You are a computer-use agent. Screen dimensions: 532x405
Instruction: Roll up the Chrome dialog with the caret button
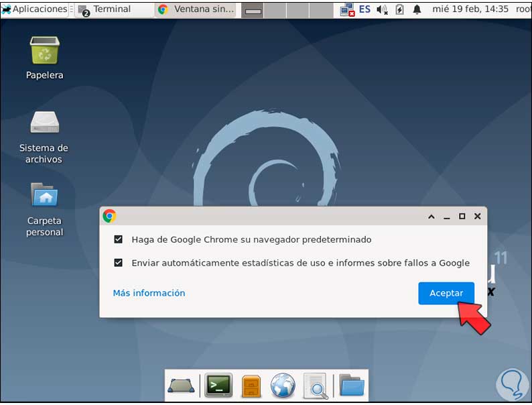[431, 217]
